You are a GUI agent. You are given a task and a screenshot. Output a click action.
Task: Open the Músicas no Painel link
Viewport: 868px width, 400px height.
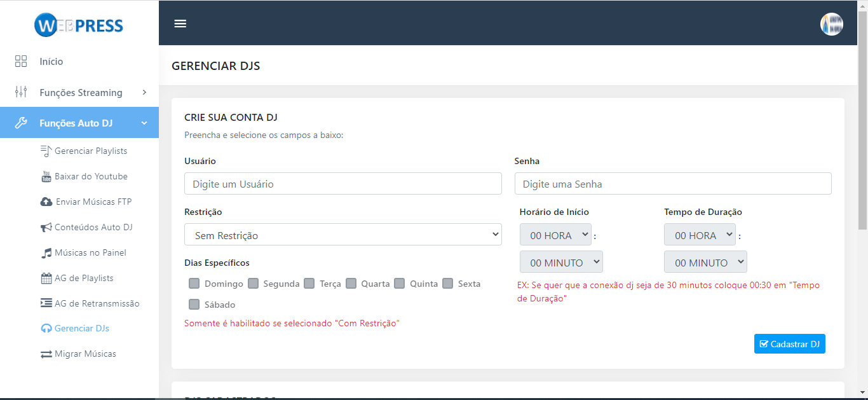coord(90,252)
